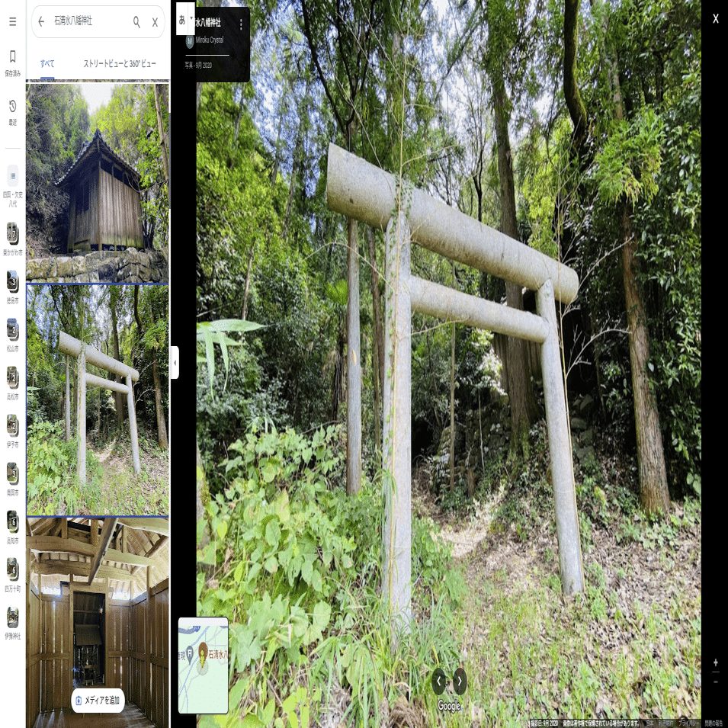Open the hamburger main menu
The height and width of the screenshot is (728, 728).
(x=12, y=21)
